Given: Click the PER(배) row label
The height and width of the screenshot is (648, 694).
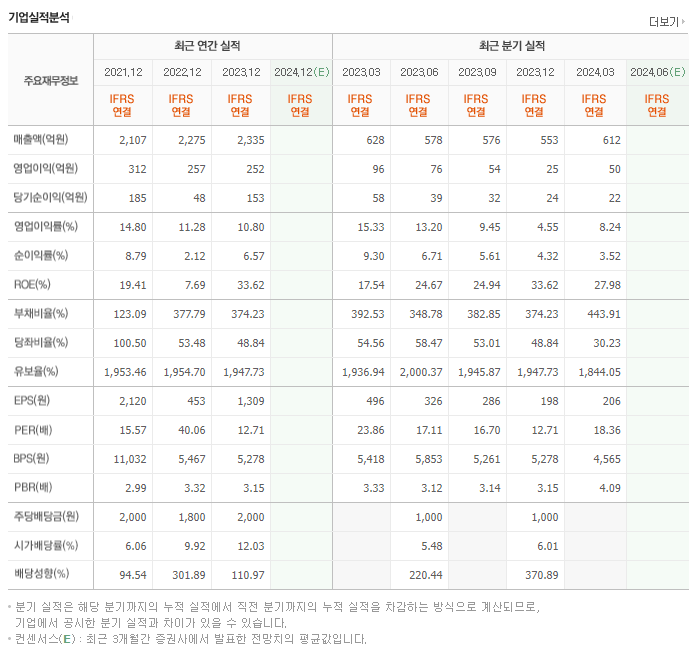Looking at the screenshot, I should click(x=33, y=429).
